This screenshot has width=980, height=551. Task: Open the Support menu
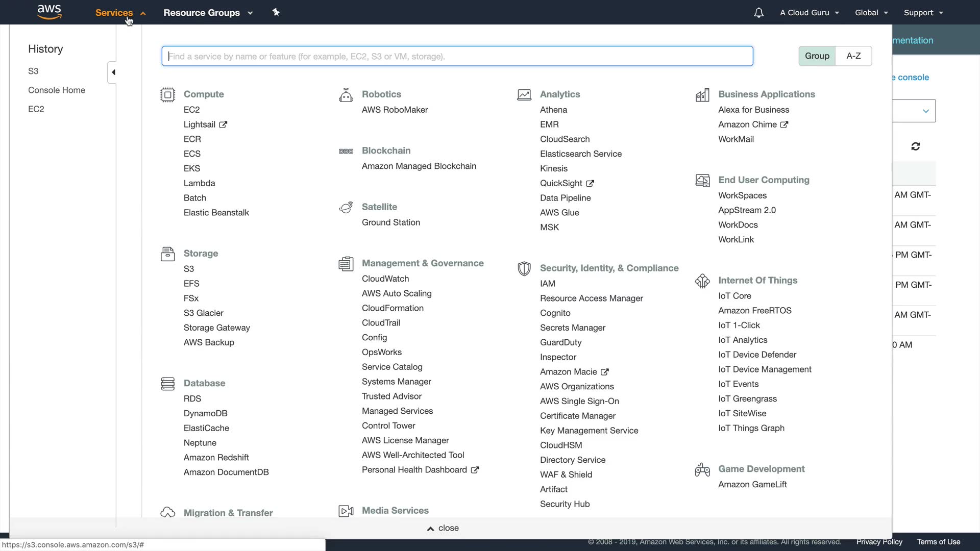[x=923, y=13]
